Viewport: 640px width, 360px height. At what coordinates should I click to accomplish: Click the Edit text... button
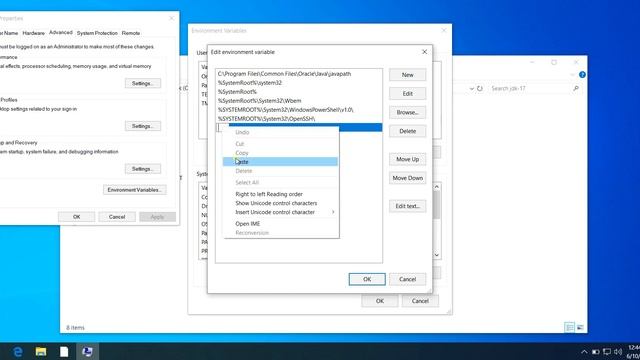[x=407, y=206]
